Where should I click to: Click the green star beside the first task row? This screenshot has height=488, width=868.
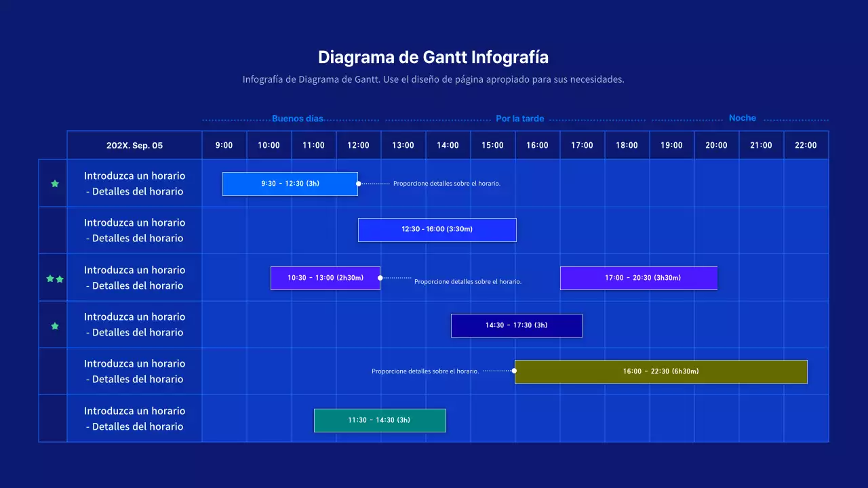[x=54, y=183]
